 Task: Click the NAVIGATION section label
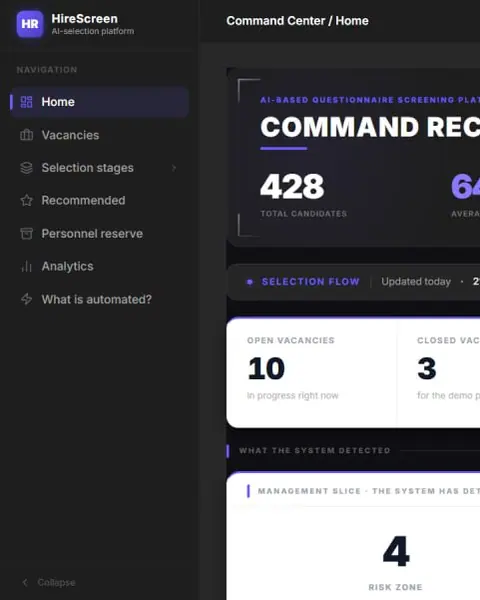click(47, 70)
